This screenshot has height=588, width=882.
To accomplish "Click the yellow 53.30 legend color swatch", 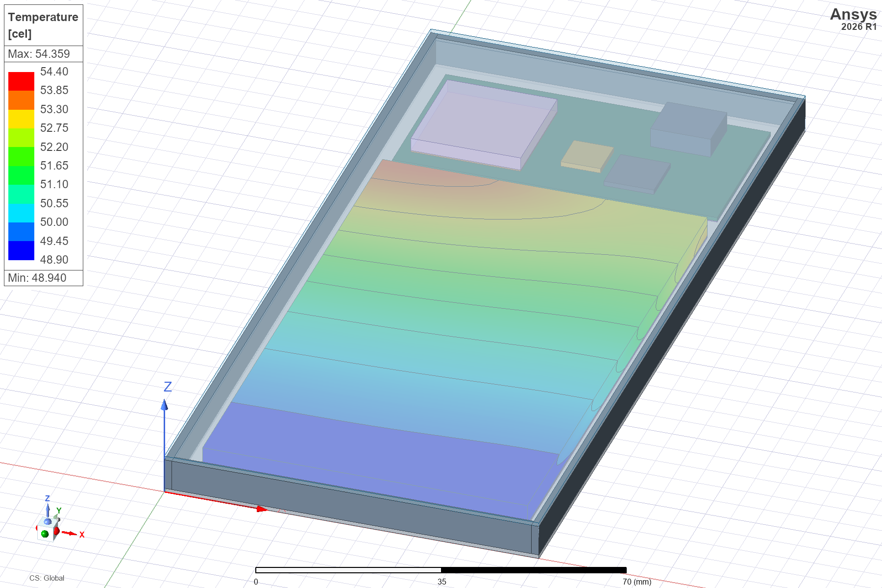I will click(x=21, y=119).
